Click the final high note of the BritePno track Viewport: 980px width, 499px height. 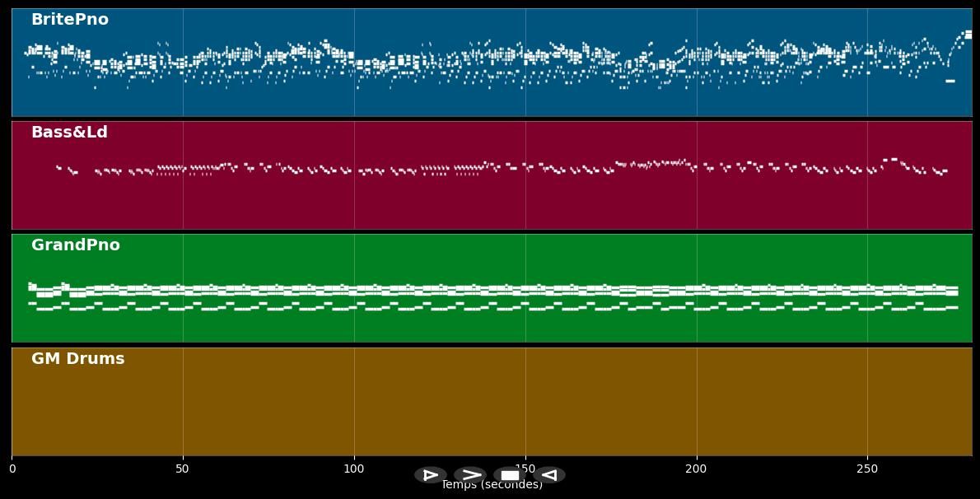pos(968,35)
